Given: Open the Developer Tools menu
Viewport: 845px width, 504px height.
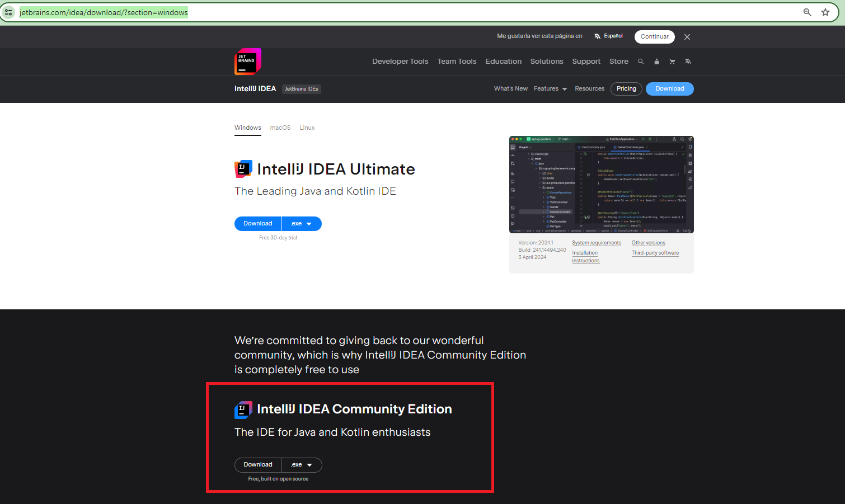Looking at the screenshot, I should (400, 62).
